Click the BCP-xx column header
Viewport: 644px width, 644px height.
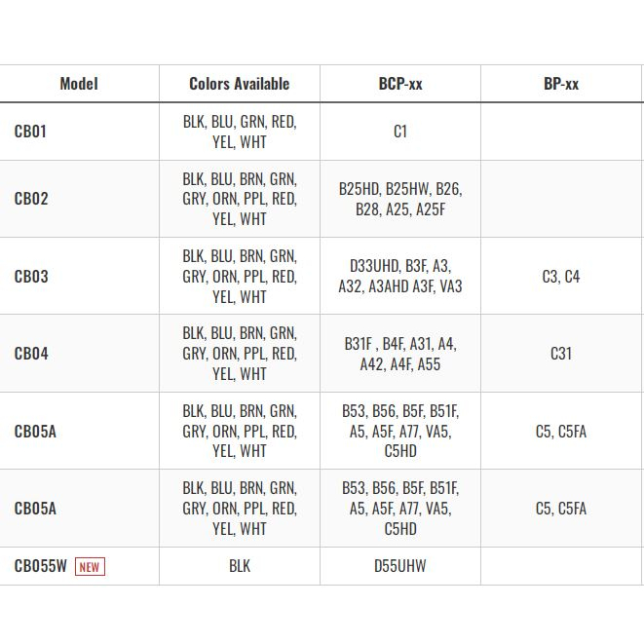(399, 84)
